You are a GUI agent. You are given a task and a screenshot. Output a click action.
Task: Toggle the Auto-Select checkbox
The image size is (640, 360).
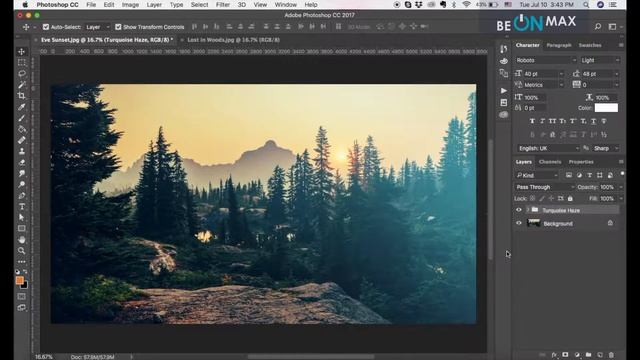click(x=46, y=27)
